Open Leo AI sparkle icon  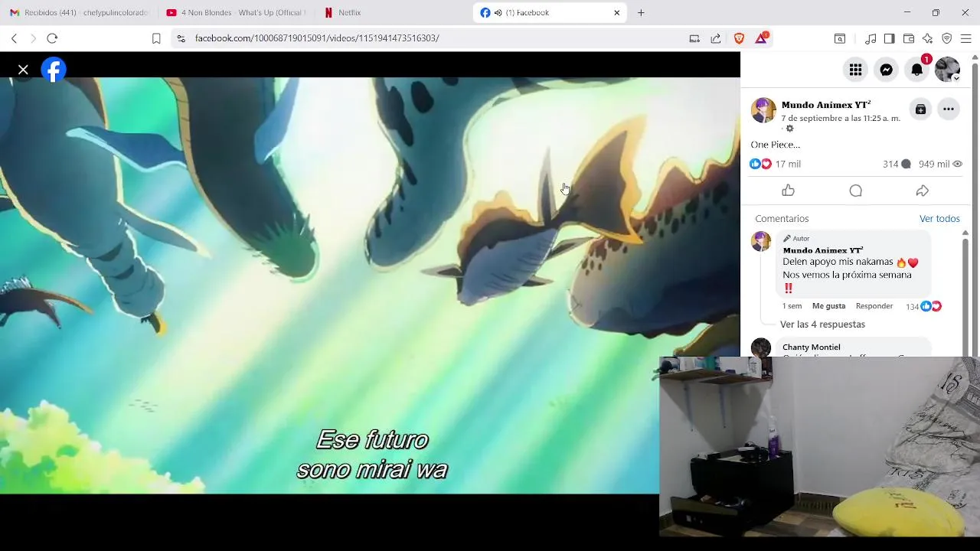927,38
